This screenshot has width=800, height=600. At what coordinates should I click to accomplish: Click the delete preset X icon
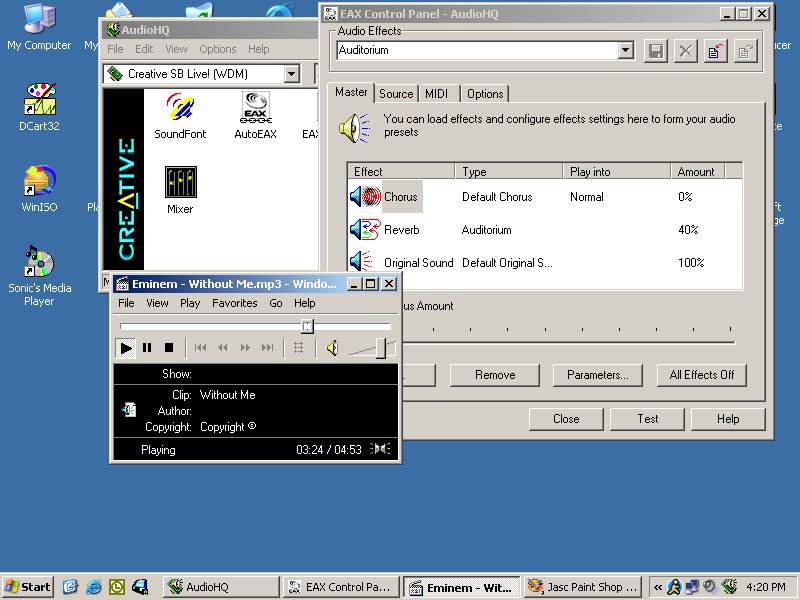click(x=686, y=51)
